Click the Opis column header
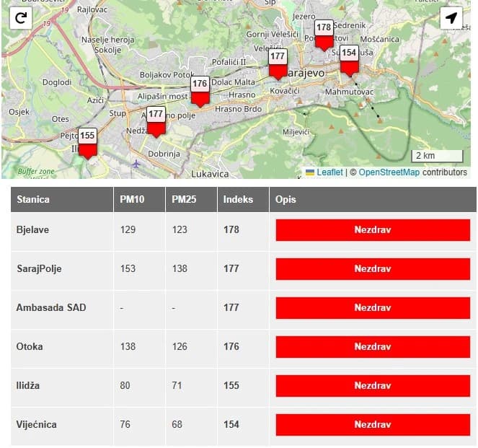 286,199
